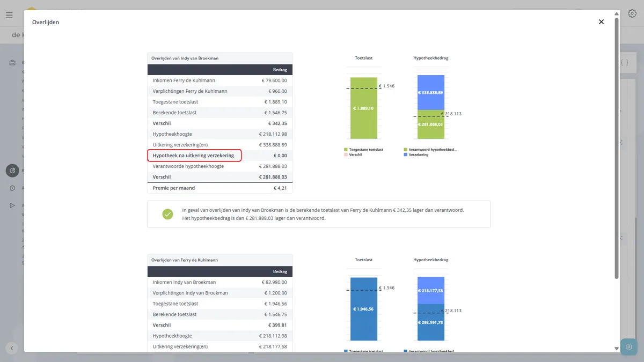Select the pie chart sidebar icon
Image resolution: width=644 pixels, height=362 pixels.
12,171
